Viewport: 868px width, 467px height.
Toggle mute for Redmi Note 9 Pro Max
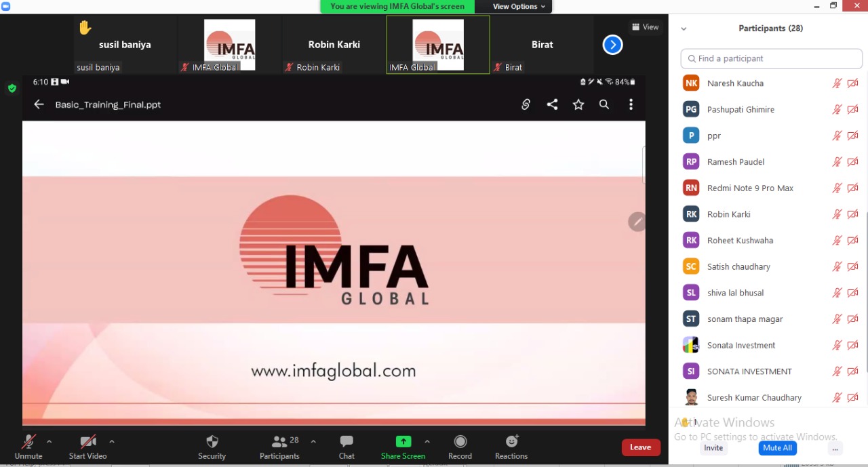(x=837, y=188)
